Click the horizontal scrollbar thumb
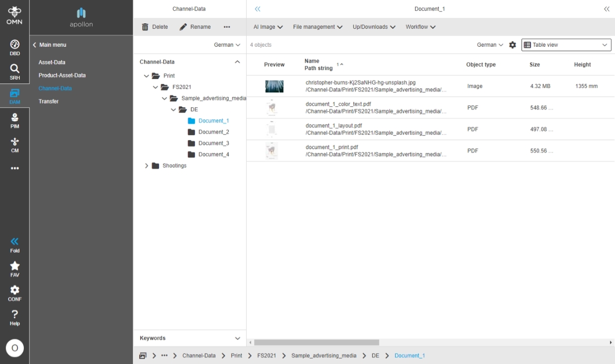 (317, 343)
